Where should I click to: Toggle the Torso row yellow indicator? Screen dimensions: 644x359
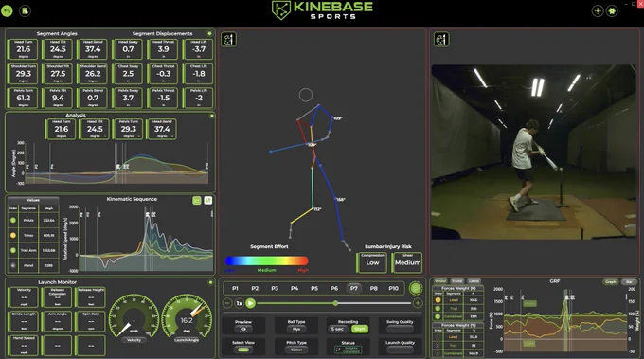pyautogui.click(x=12, y=235)
